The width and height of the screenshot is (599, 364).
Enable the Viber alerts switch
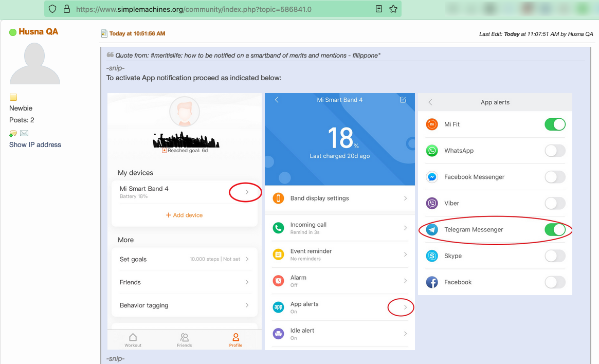tap(555, 203)
